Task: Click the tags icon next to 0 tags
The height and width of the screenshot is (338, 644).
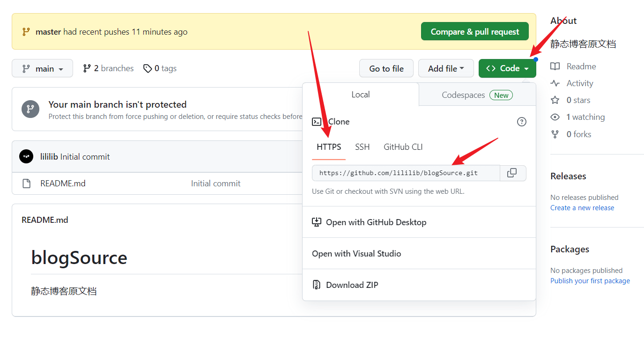Action: pyautogui.click(x=148, y=68)
